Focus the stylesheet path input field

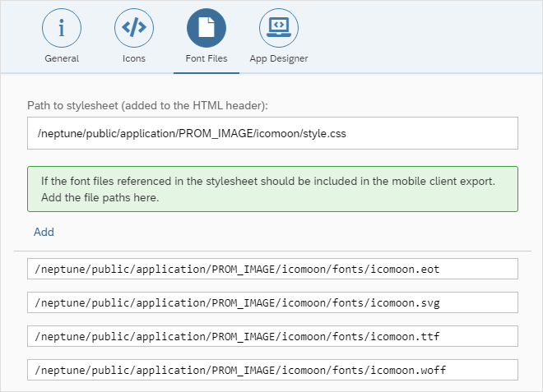(x=271, y=133)
